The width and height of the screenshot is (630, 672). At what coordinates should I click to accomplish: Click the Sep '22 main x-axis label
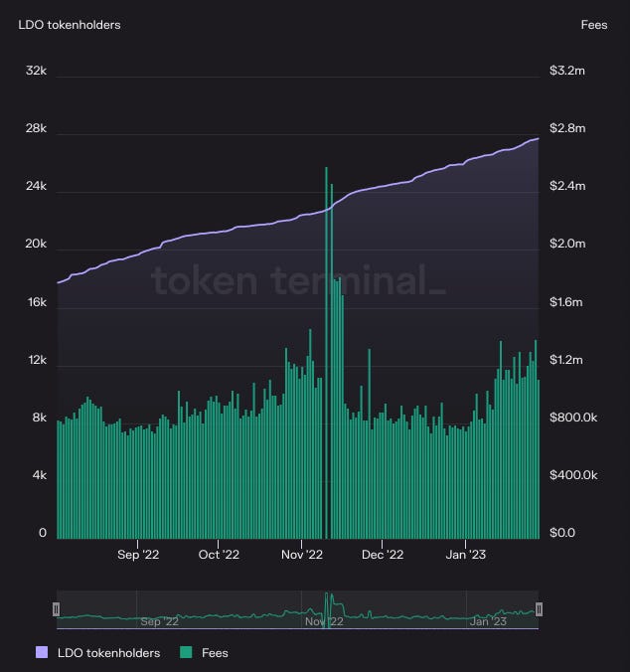tap(138, 555)
